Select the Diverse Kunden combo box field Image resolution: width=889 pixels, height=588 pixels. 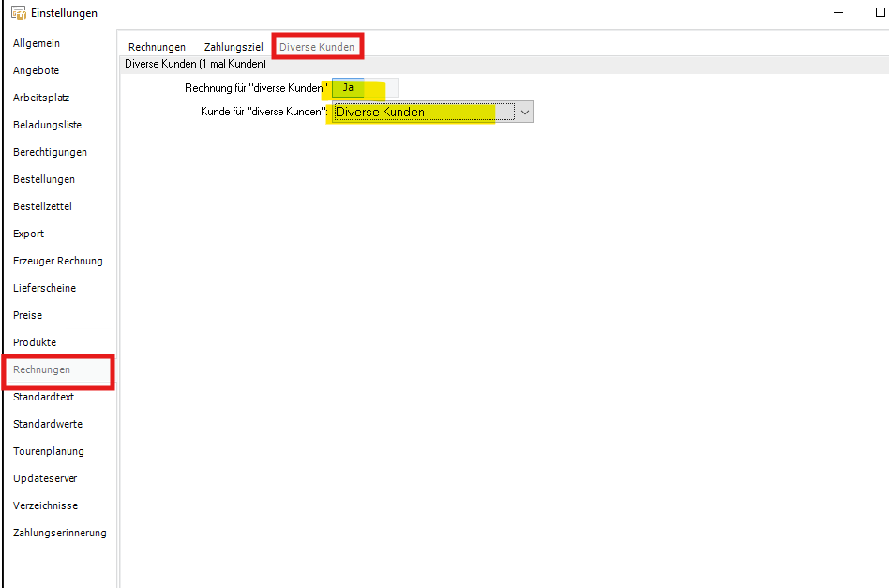click(x=432, y=113)
